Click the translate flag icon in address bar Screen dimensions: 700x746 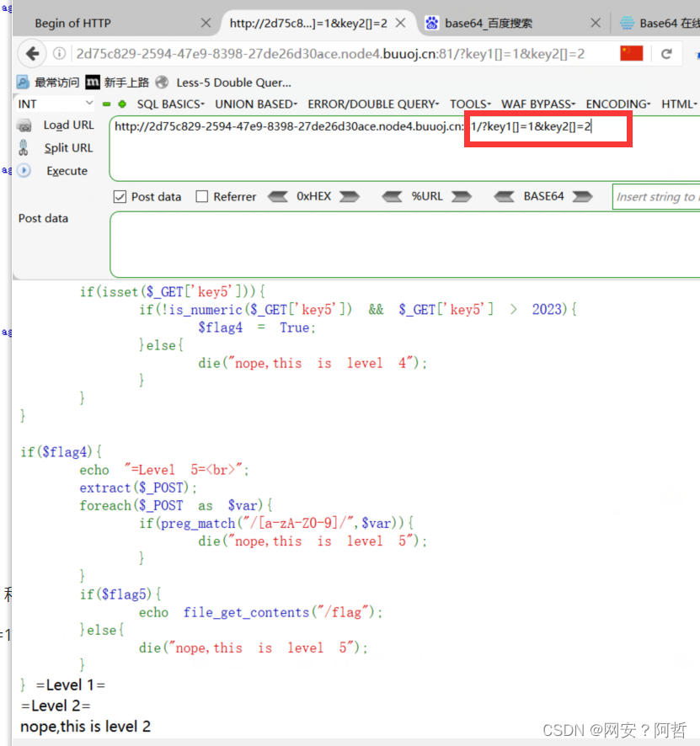click(x=631, y=51)
